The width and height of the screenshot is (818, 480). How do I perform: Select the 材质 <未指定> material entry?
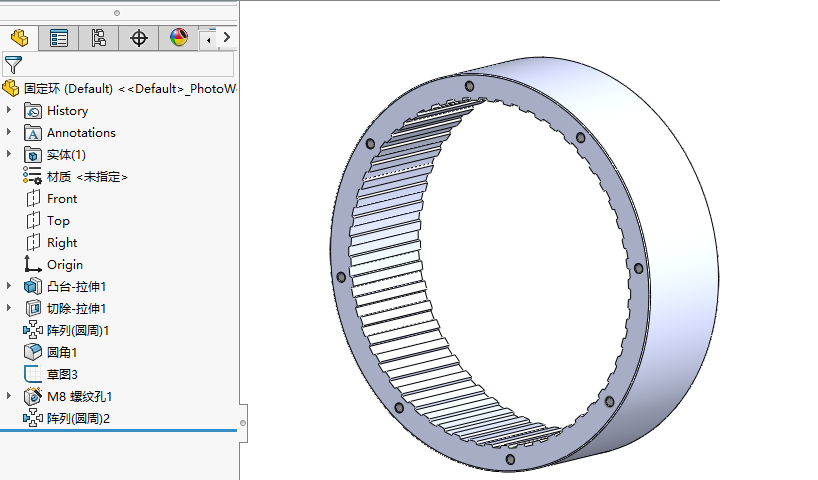pos(87,177)
